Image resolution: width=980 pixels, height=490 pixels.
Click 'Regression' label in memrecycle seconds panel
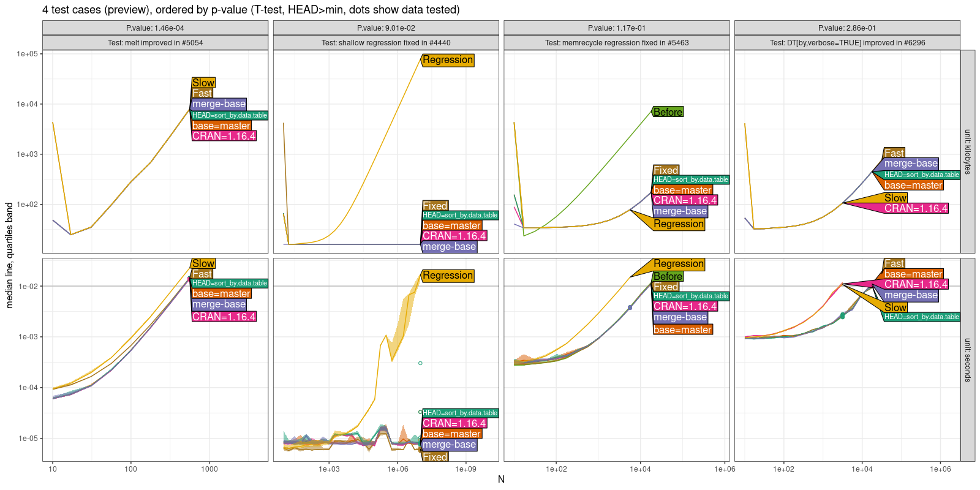[x=679, y=264]
